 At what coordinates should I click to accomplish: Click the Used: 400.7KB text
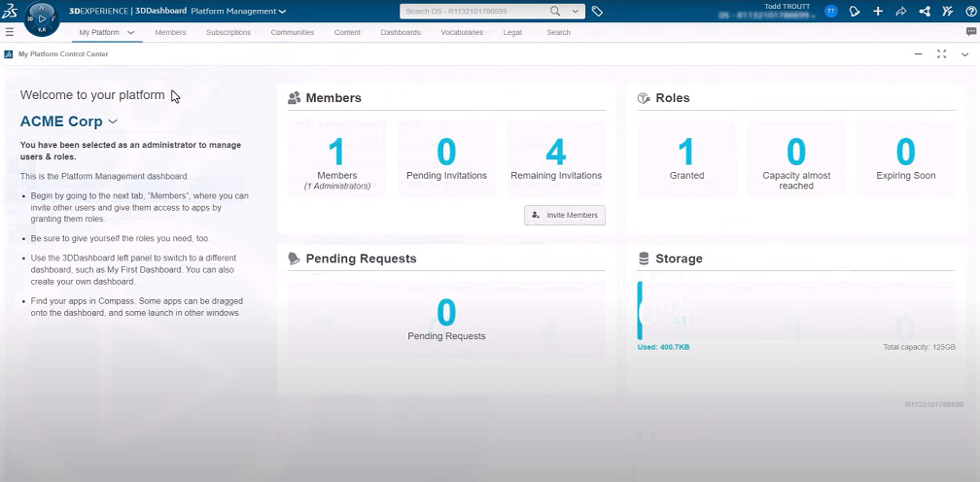point(663,347)
